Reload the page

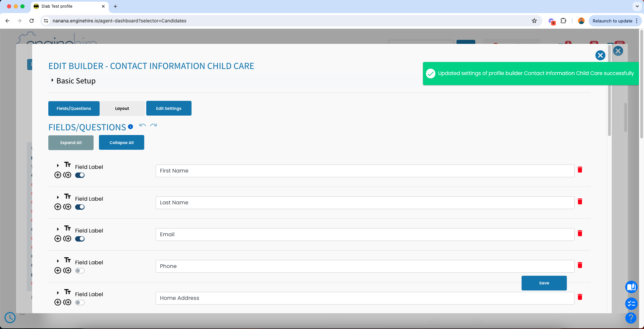(32, 21)
